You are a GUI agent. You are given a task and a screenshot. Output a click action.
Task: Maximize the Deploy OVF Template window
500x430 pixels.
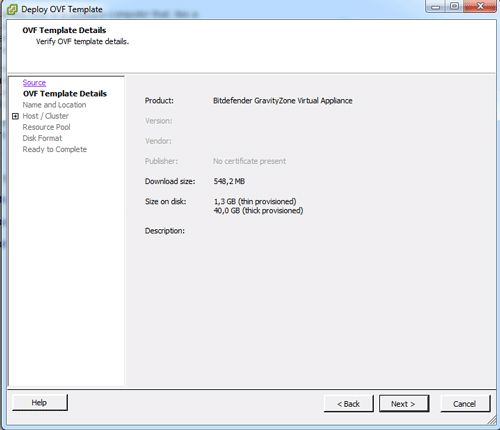(454, 6)
